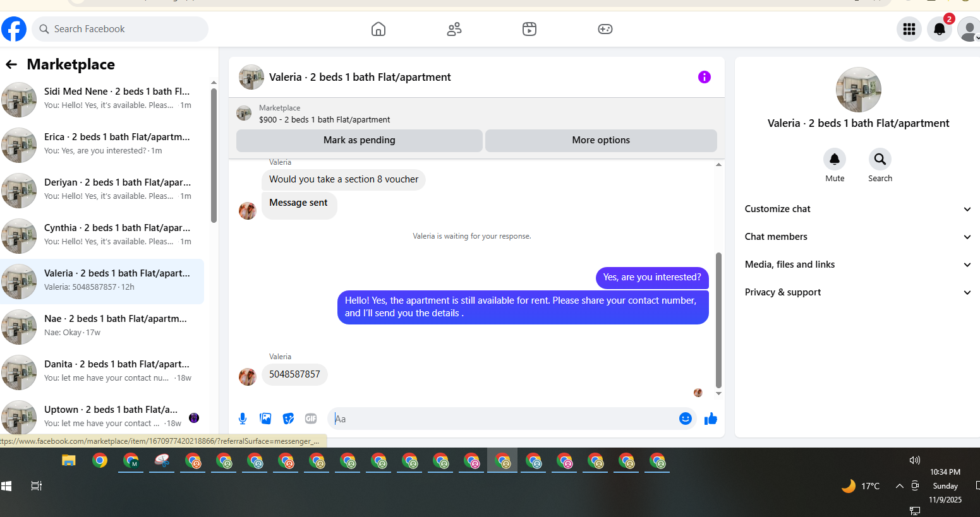Viewport: 980px width, 517px height.
Task: Click the 'Yes, are you interested?' message
Action: (652, 277)
